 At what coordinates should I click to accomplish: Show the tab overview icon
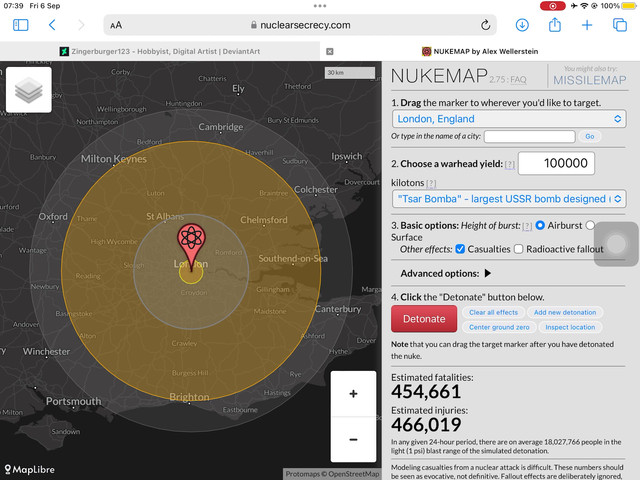click(620, 25)
